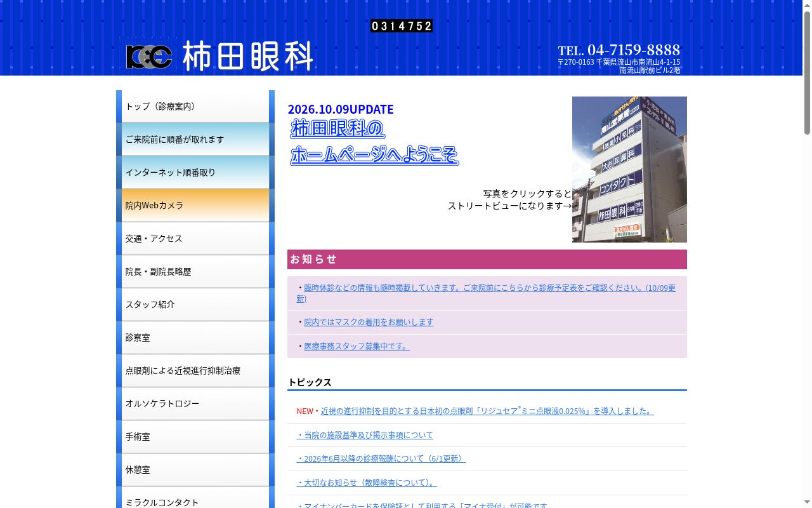Click the page vertical scrollbar thumb
This screenshot has height=508, width=812.
[x=807, y=73]
